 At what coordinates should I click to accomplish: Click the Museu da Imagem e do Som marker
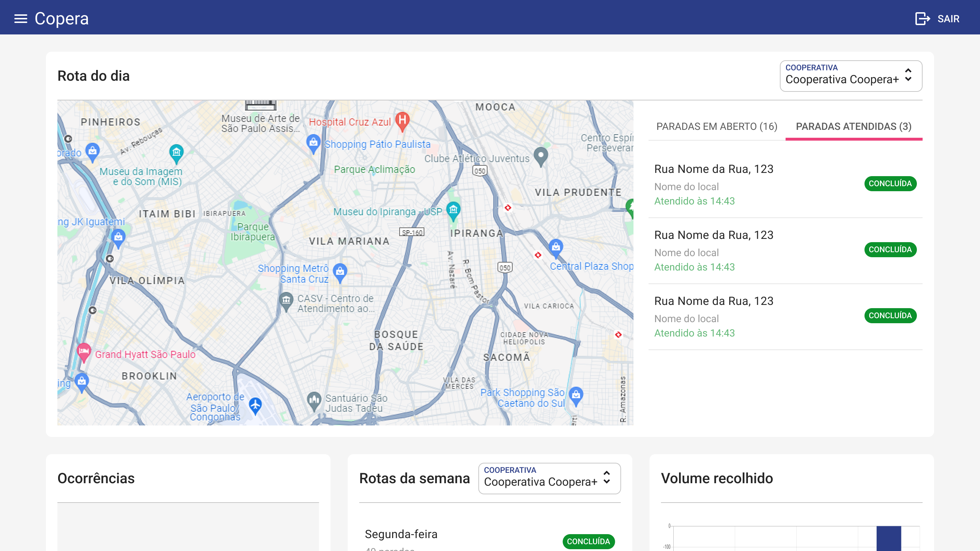(x=176, y=152)
